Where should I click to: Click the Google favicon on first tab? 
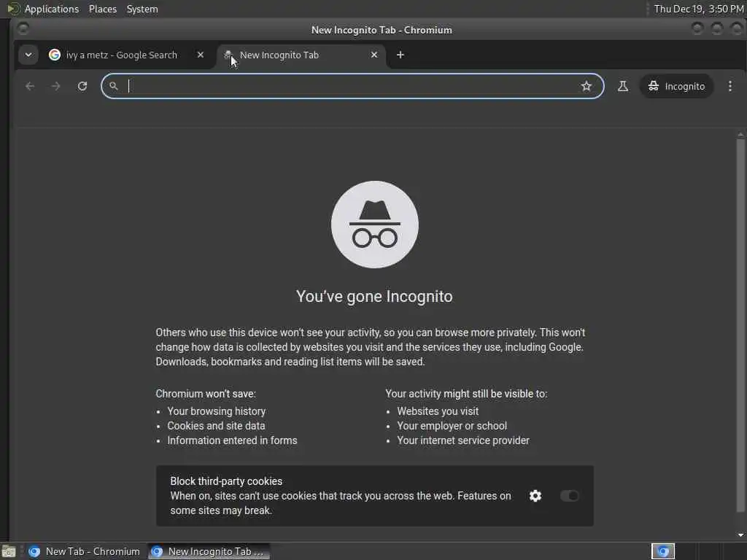point(55,55)
